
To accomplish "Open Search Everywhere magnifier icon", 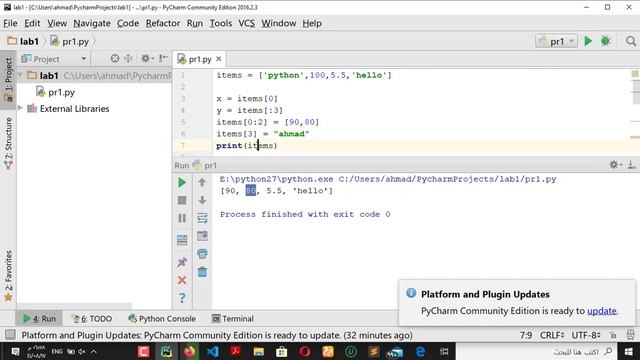I will (631, 41).
